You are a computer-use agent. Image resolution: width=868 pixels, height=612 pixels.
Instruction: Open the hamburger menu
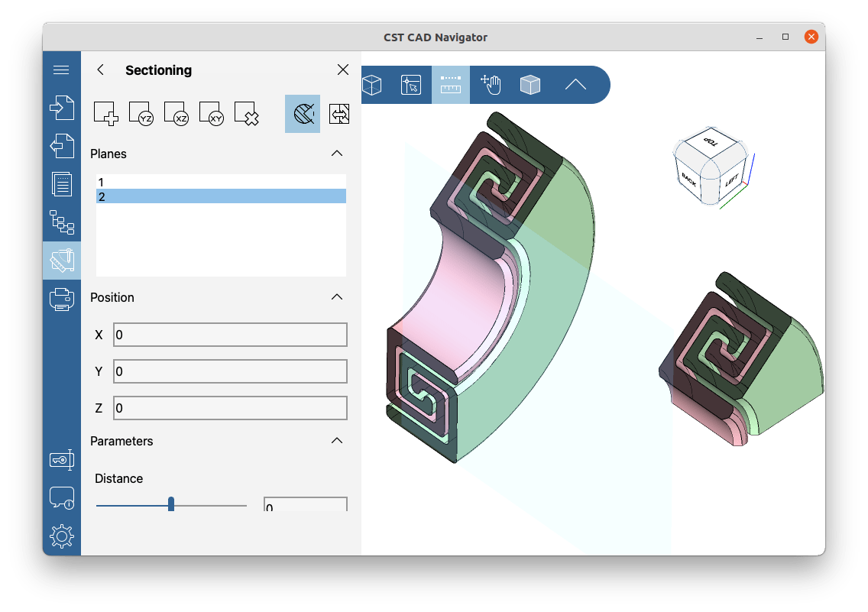click(x=62, y=69)
